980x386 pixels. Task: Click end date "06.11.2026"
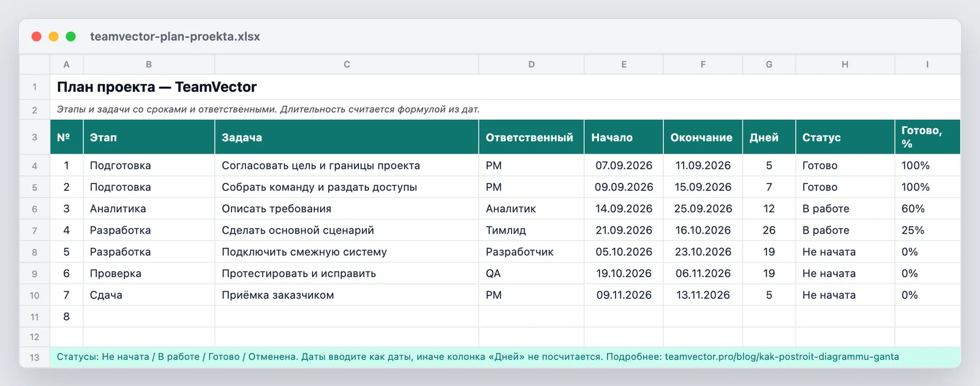click(x=703, y=273)
